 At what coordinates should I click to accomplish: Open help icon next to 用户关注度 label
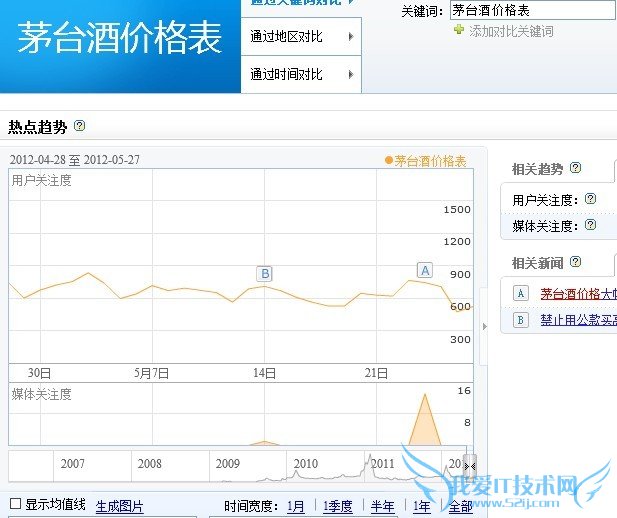pyautogui.click(x=590, y=199)
